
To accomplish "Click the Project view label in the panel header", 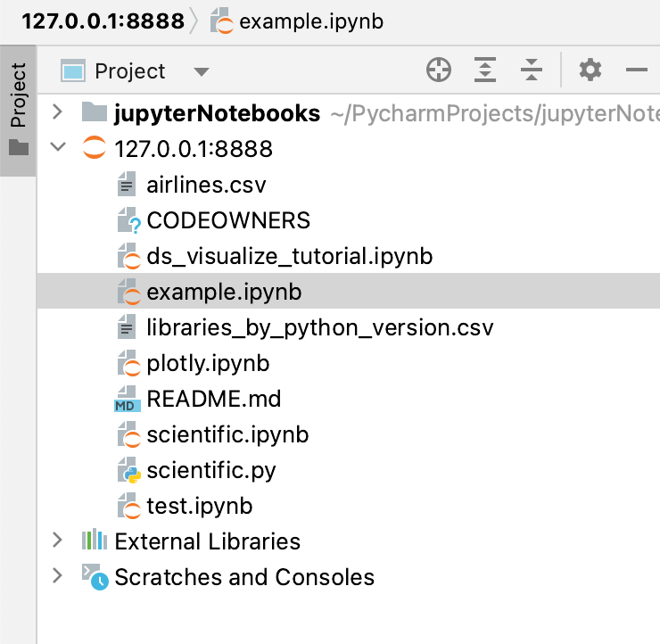I will pos(129,71).
